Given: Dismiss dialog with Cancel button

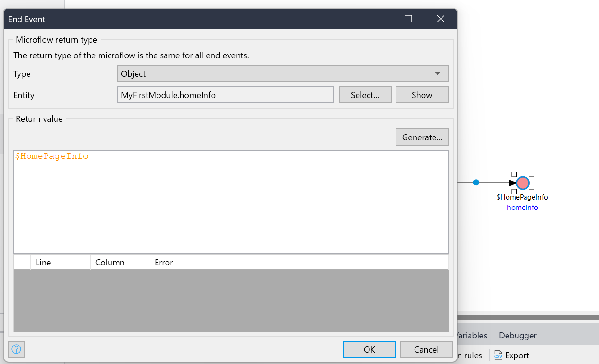Looking at the screenshot, I should (x=426, y=349).
